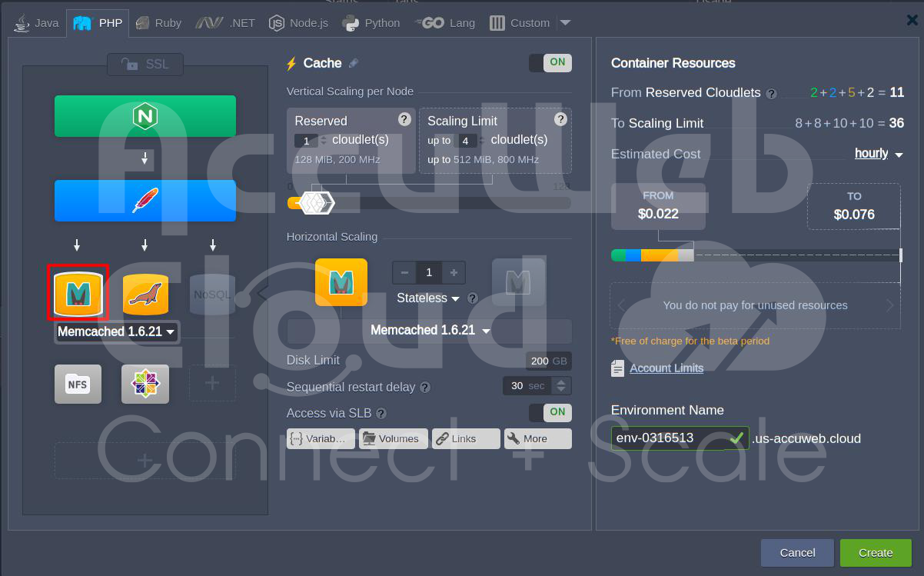
Task: Toggle the SSL setting
Action: pyautogui.click(x=145, y=65)
